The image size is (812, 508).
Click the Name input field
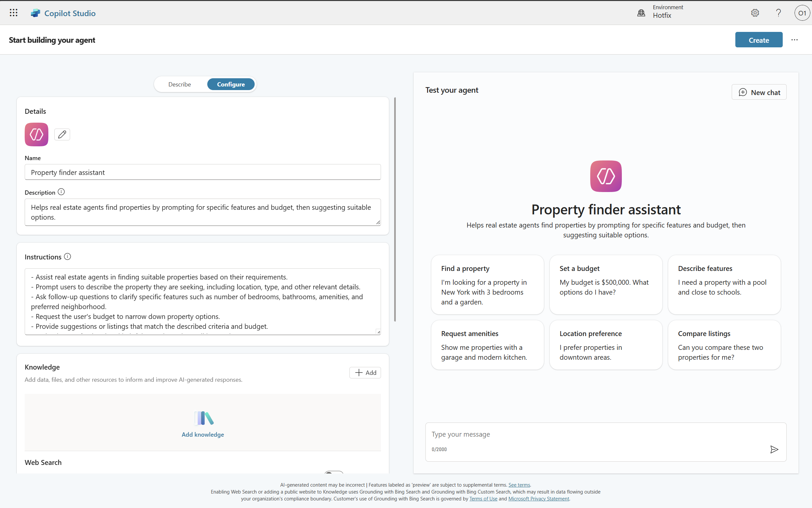click(202, 172)
